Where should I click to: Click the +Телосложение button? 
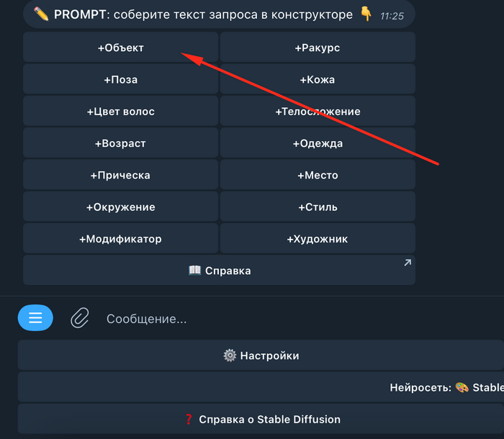(318, 112)
